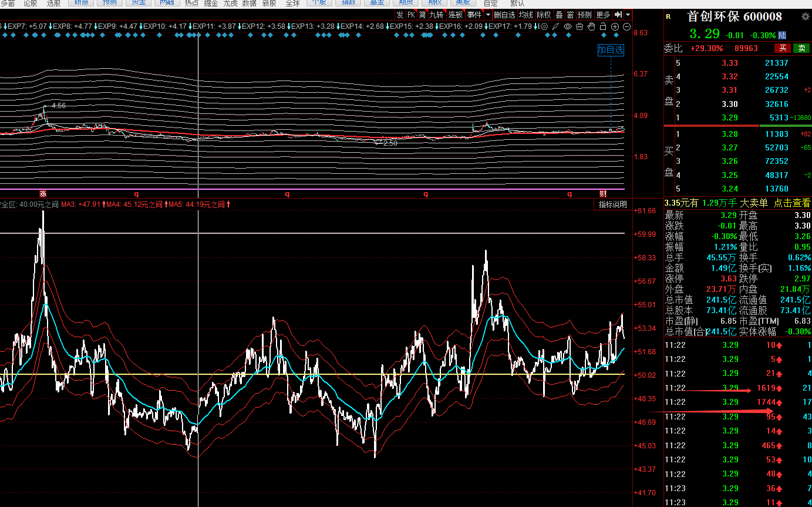Click 点击查看 link for large orders
Viewport: 812px width, 507px height.
point(791,203)
